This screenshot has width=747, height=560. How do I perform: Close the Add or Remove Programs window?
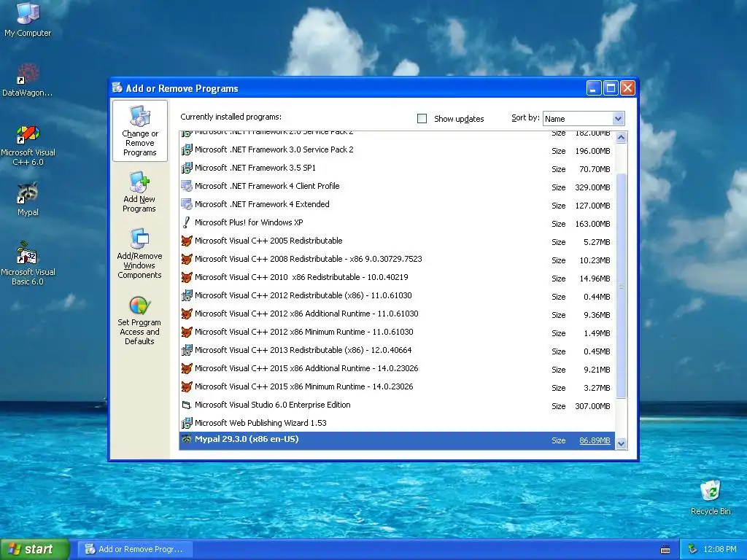[628, 88]
